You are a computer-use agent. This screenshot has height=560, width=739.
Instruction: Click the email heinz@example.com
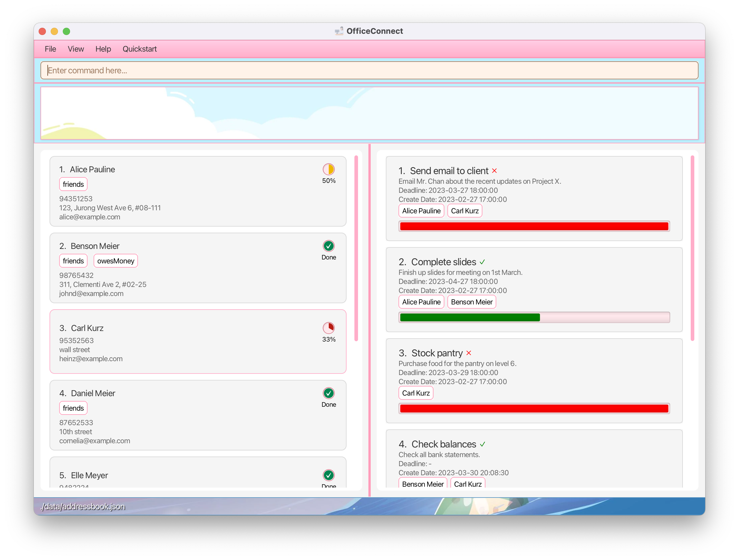tap(91, 359)
